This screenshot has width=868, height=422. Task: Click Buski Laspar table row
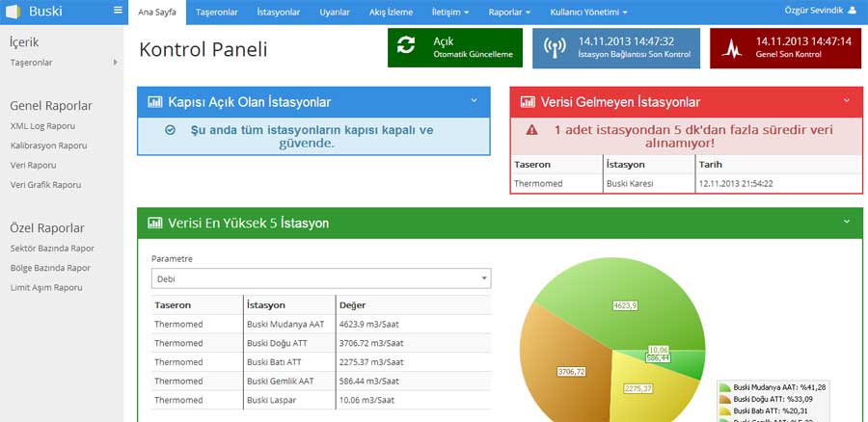pyautogui.click(x=321, y=400)
